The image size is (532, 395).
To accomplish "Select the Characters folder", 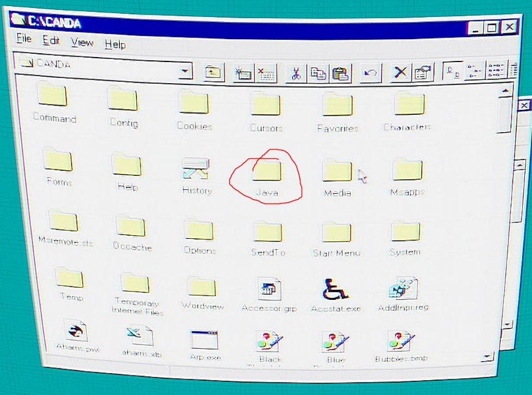I will pyautogui.click(x=408, y=112).
